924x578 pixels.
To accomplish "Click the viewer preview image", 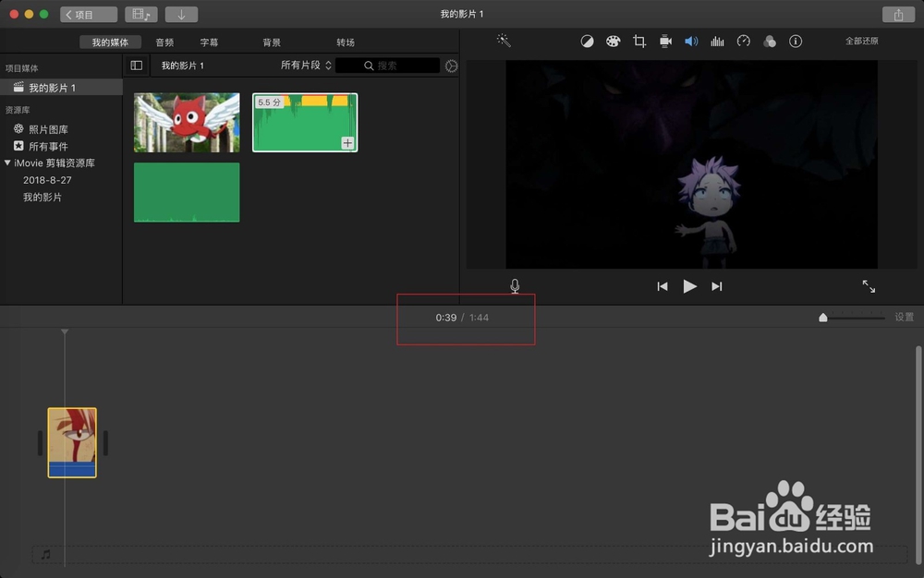I will tap(691, 164).
